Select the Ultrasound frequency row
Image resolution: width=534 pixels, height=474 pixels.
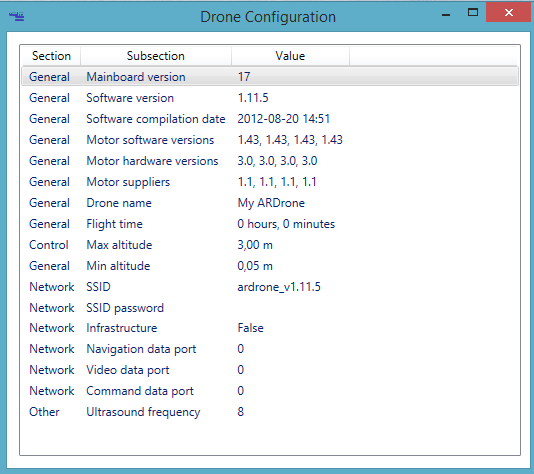click(x=270, y=412)
